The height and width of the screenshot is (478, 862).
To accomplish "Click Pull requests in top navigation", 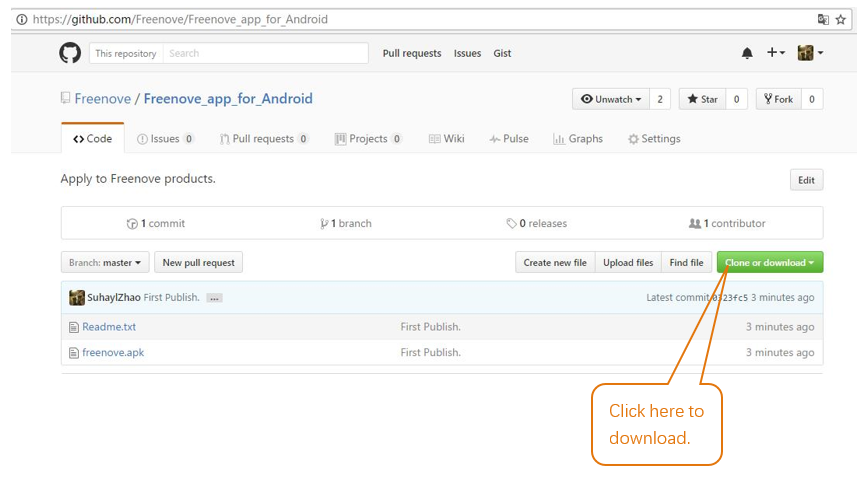I will coord(412,53).
